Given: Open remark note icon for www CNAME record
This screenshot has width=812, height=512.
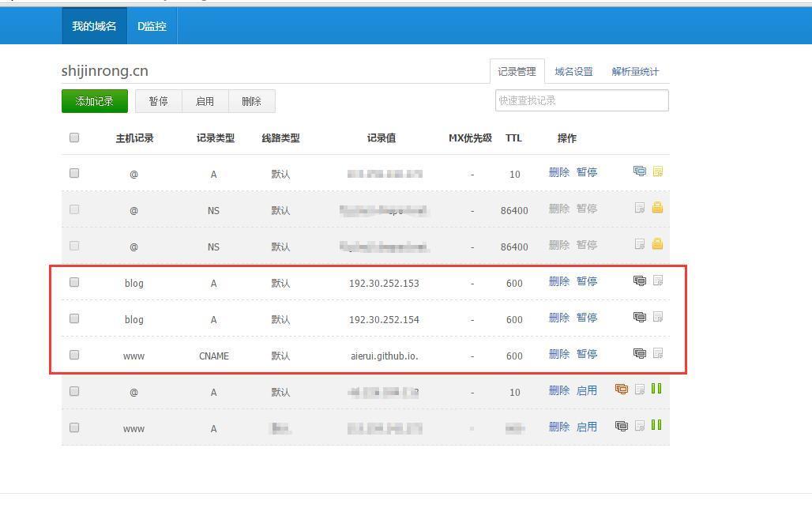Looking at the screenshot, I should [658, 353].
